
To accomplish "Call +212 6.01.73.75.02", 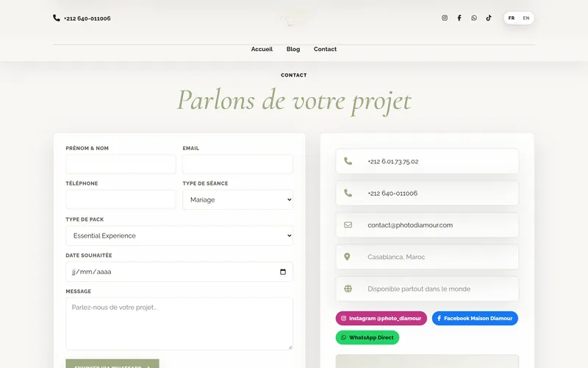I will (393, 161).
